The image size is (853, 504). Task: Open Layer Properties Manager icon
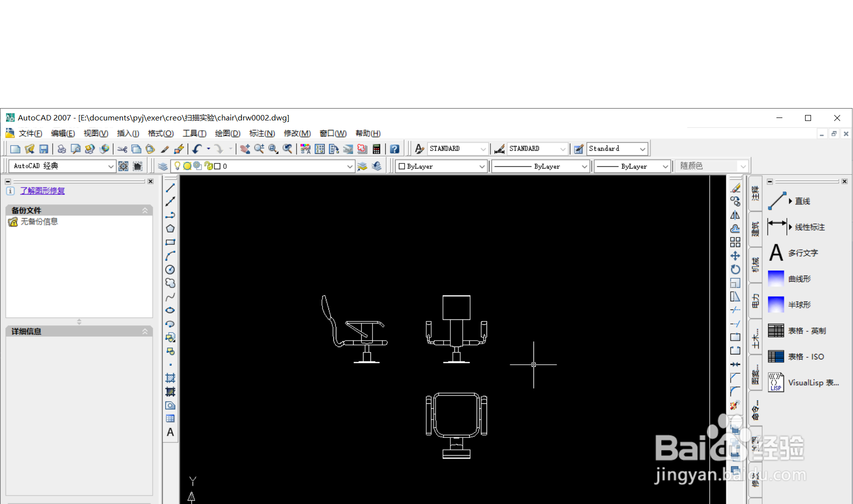pos(162,166)
